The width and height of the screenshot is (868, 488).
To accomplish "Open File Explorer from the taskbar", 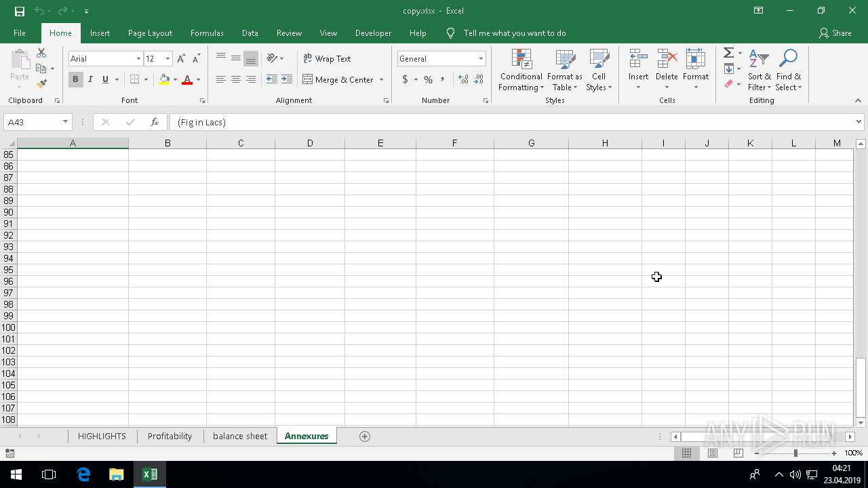I will (117, 474).
